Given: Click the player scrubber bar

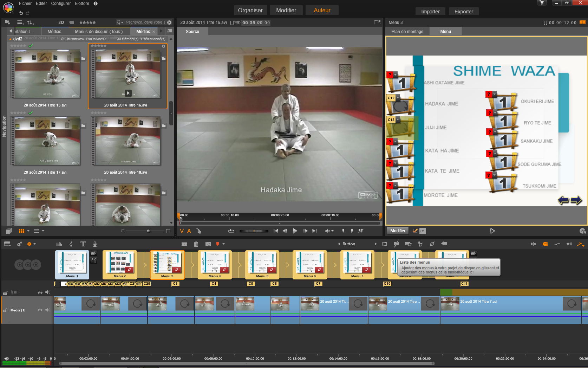Looking at the screenshot, I should [280, 223].
